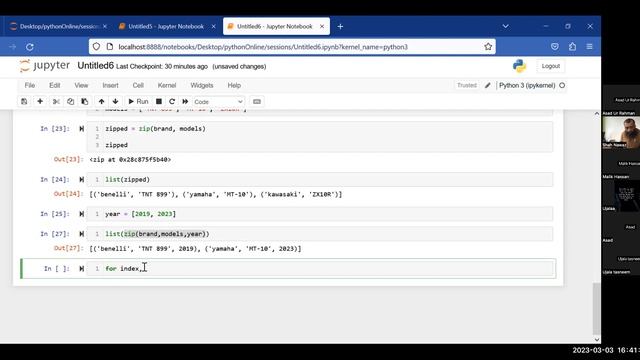Open the command palette keyboard icon
The image size is (640, 360).
pyautogui.click(x=257, y=101)
